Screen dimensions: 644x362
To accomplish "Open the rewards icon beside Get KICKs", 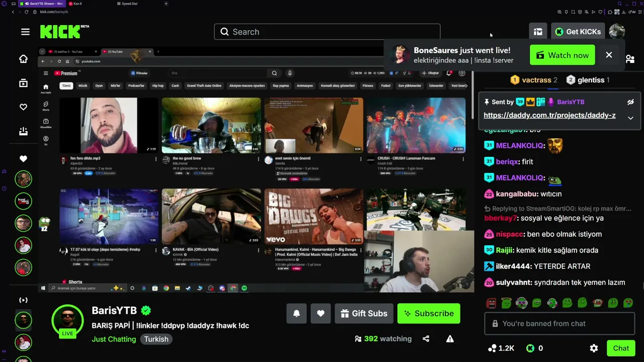I will [538, 32].
